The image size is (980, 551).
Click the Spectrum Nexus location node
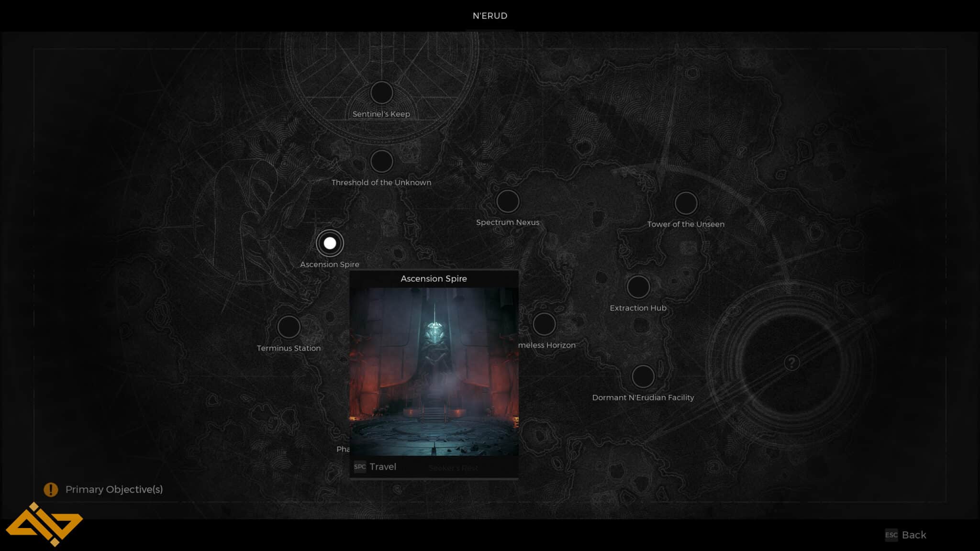[508, 201]
